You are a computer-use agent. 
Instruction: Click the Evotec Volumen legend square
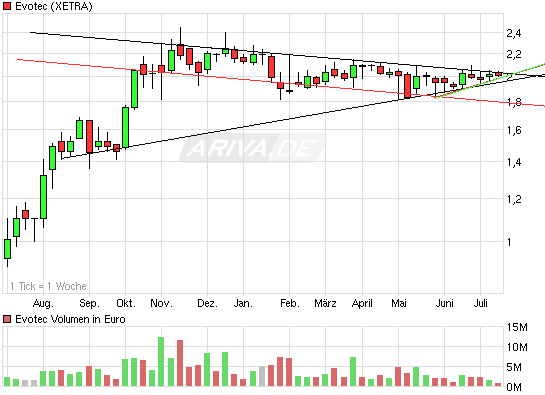pos(7,319)
